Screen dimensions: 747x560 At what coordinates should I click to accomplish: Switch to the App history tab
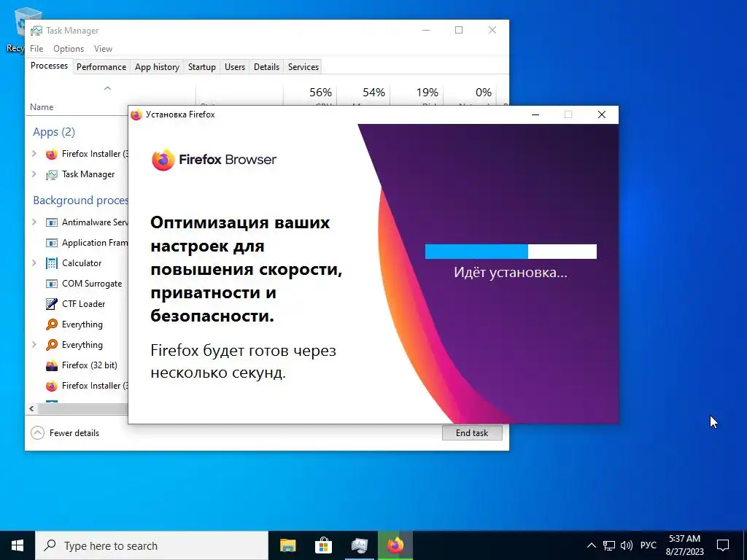[x=158, y=67]
